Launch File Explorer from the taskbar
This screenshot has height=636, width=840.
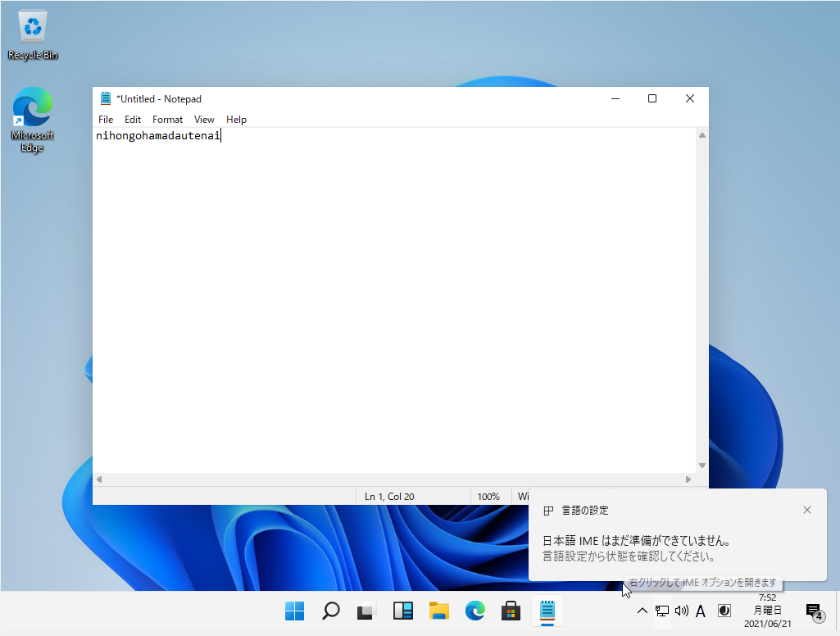[439, 611]
